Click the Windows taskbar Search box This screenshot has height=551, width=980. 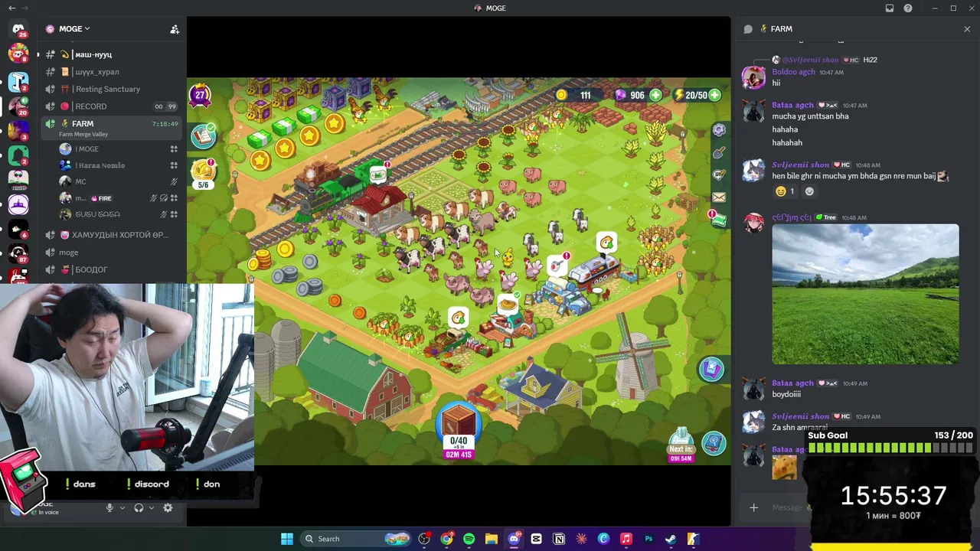click(x=357, y=539)
